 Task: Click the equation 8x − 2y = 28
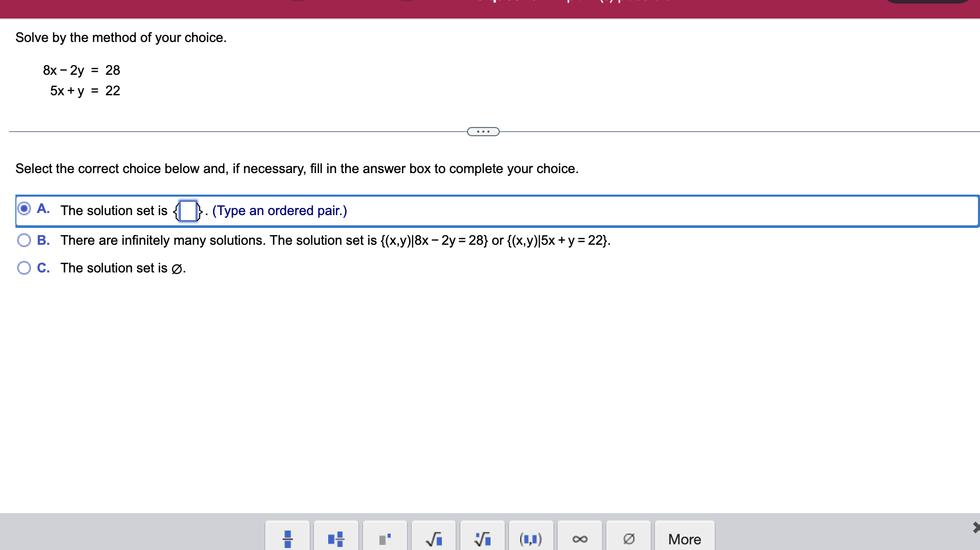pyautogui.click(x=81, y=70)
